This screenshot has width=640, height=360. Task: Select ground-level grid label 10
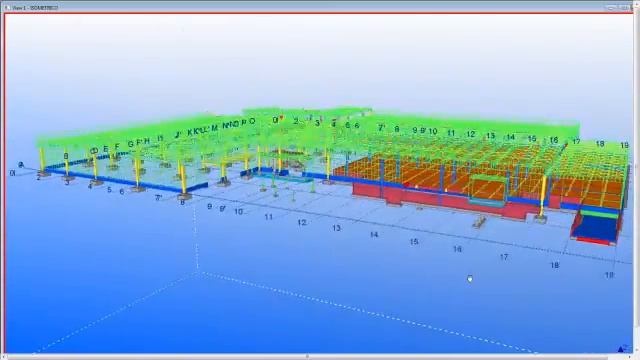[x=238, y=211]
